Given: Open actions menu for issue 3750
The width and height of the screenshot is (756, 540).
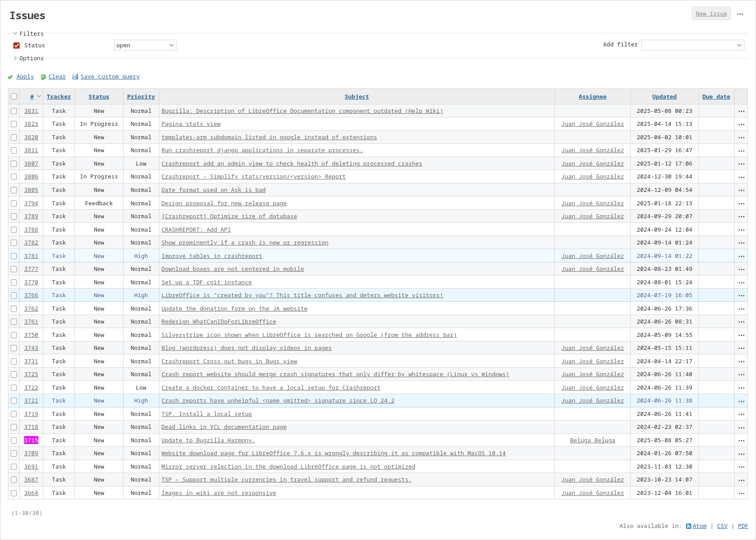Looking at the screenshot, I should coord(741,335).
